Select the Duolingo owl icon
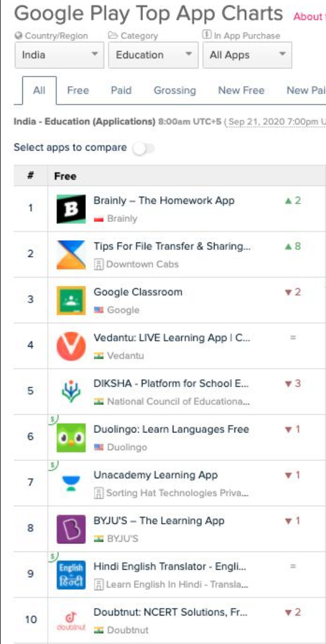The width and height of the screenshot is (326, 644). [71, 438]
